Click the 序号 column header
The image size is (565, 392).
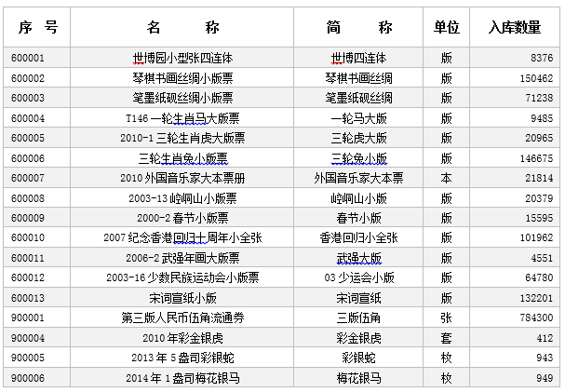click(x=37, y=27)
